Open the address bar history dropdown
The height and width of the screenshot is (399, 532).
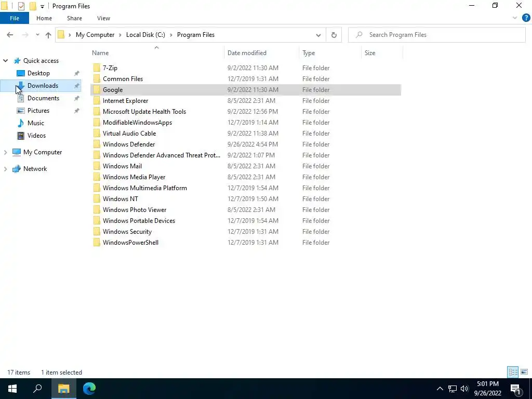point(318,35)
